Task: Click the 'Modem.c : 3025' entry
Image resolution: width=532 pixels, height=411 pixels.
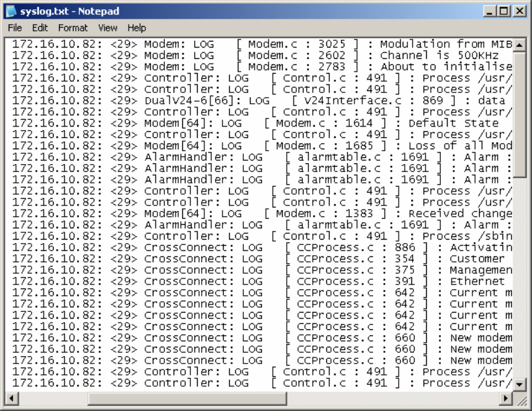Action: [x=297, y=44]
